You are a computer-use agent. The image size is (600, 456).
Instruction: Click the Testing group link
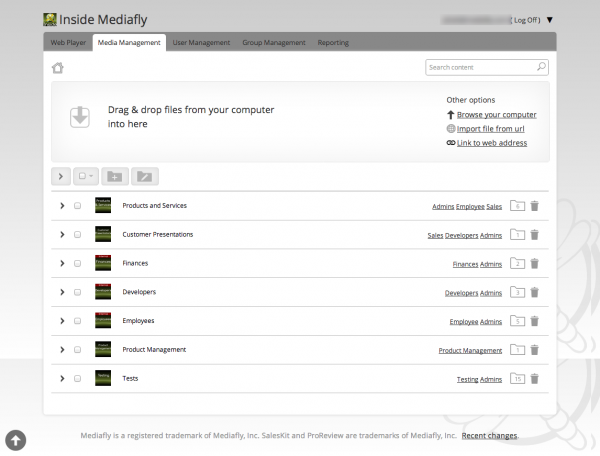point(468,379)
